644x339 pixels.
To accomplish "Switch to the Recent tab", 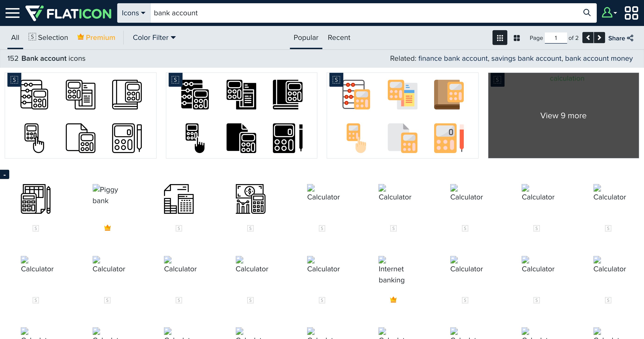I will (x=339, y=37).
